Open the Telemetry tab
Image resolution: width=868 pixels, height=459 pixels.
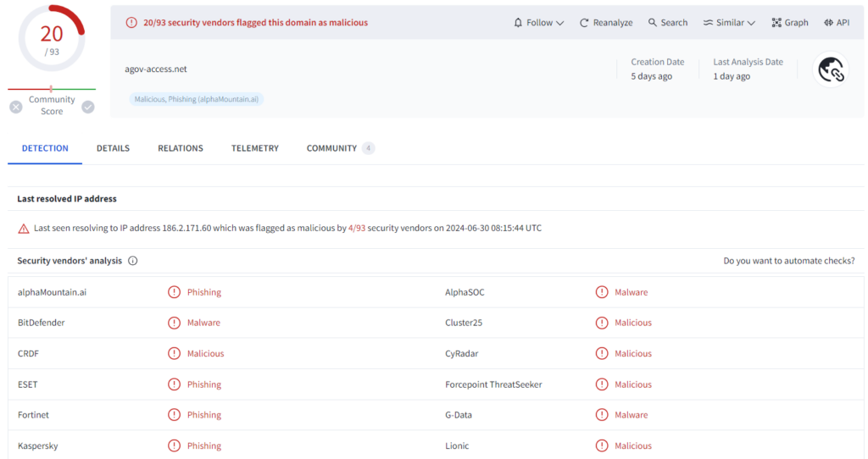(x=255, y=148)
